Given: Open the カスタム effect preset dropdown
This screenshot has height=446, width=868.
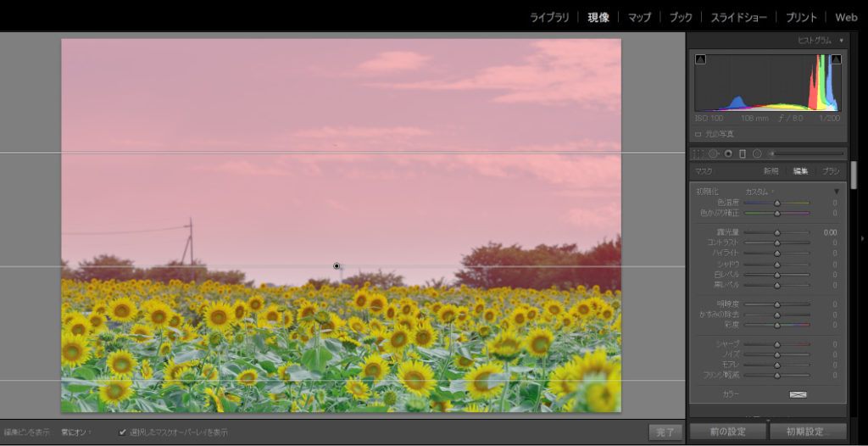Looking at the screenshot, I should (x=759, y=192).
